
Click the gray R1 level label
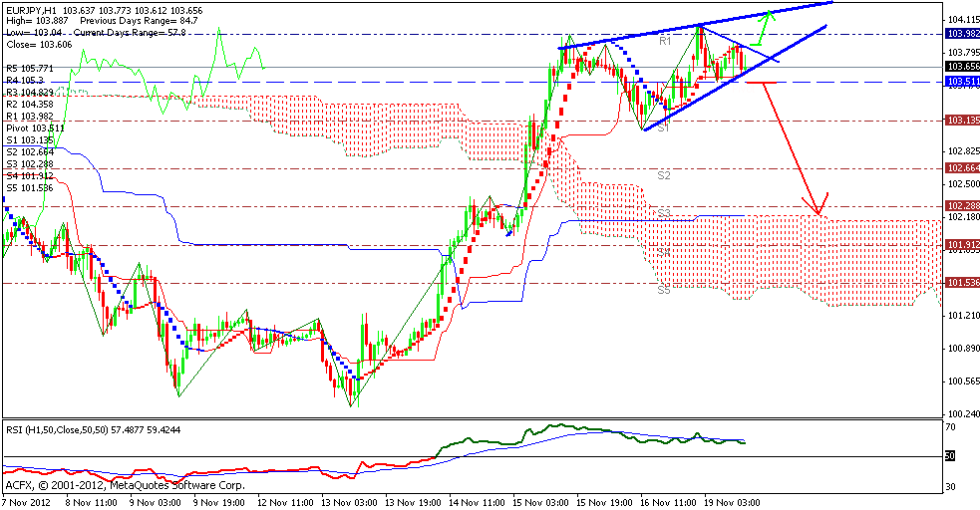(x=665, y=41)
